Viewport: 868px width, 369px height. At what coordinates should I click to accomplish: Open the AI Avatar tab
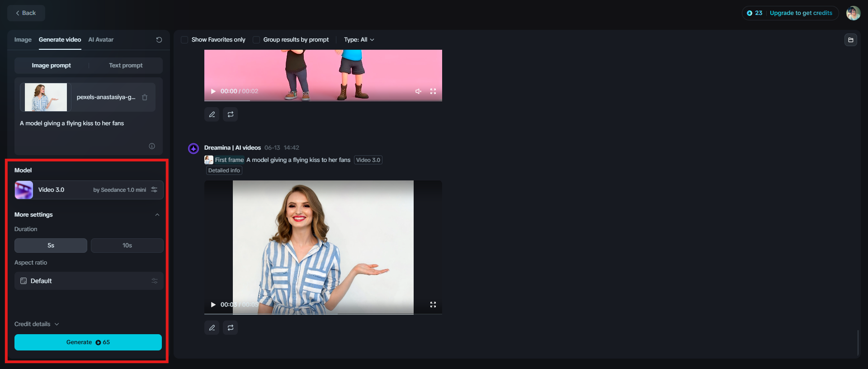click(101, 40)
